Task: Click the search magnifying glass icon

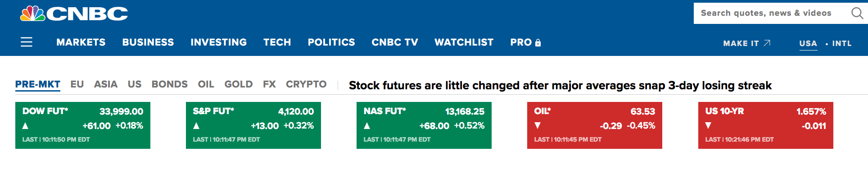Action: 857,13
